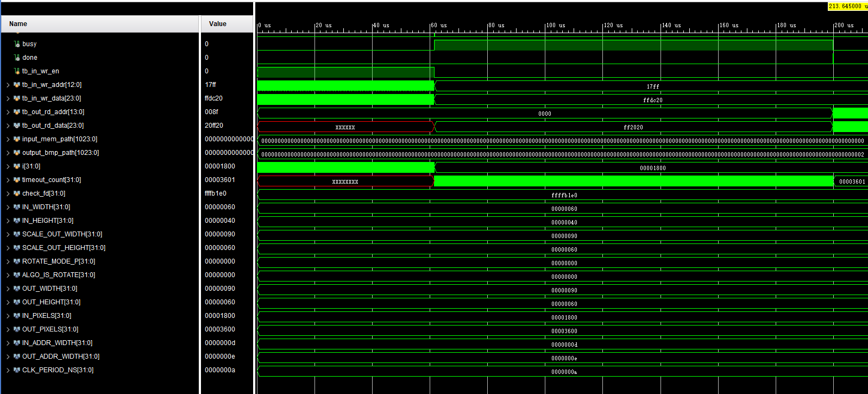This screenshot has width=868, height=394.
Task: Click the bus icon of IN_ADDR_WIDTH[31:0]
Action: pyautogui.click(x=17, y=343)
